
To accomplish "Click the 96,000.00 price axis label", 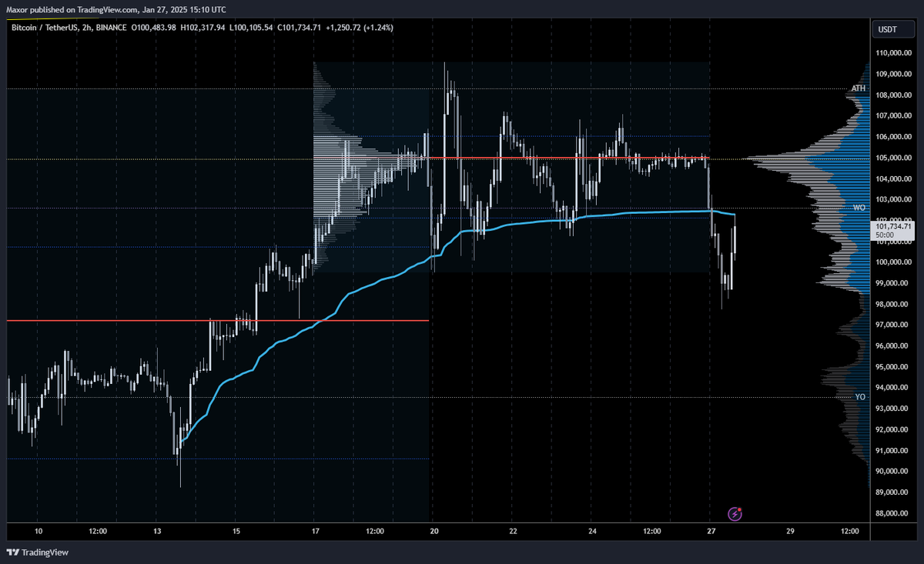I will pos(893,346).
